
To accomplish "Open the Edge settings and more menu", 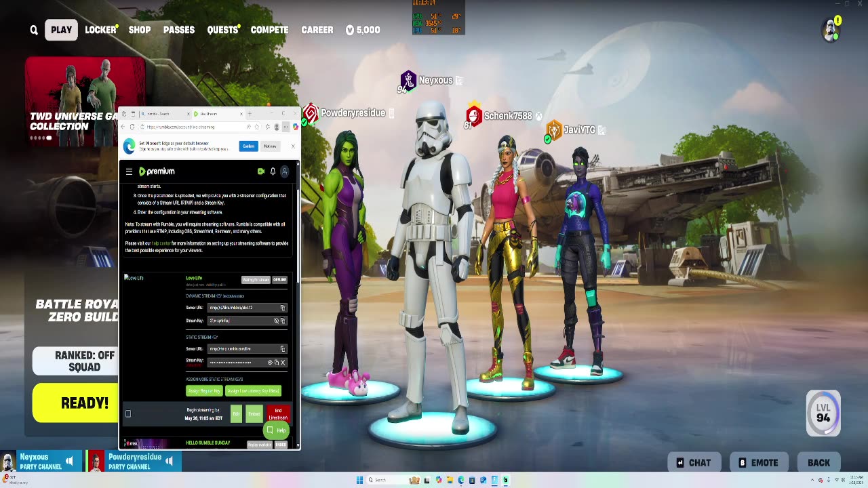I will [285, 127].
